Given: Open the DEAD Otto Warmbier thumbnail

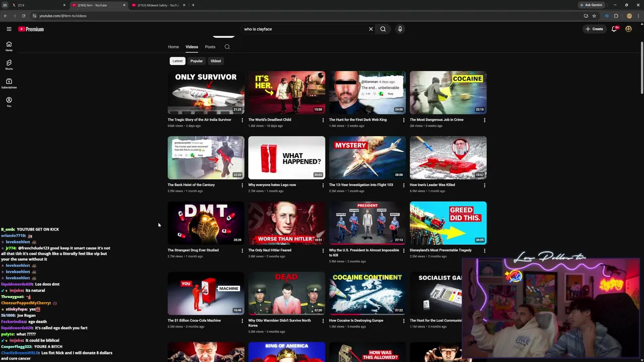Looking at the screenshot, I should tap(287, 293).
